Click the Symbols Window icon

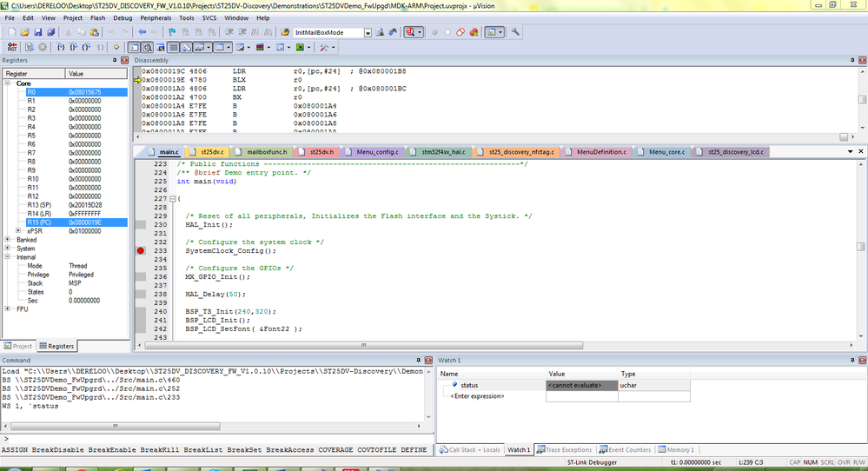(x=161, y=48)
